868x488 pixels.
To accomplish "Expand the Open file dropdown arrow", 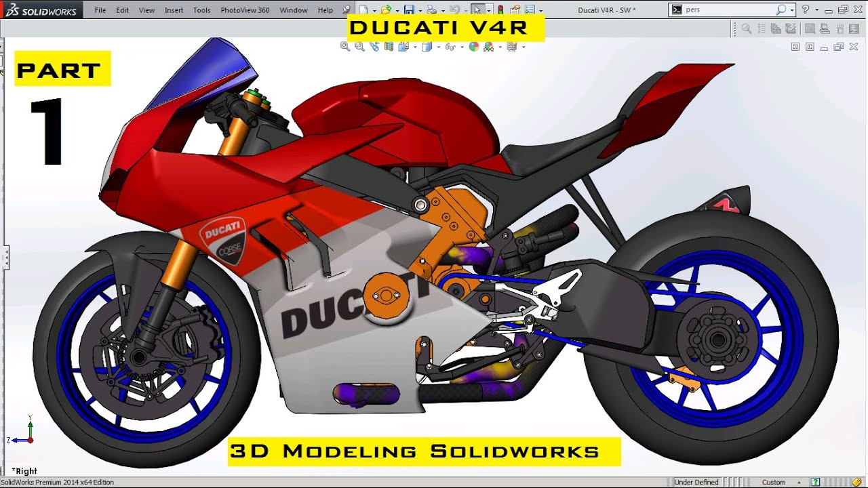I will (397, 11).
